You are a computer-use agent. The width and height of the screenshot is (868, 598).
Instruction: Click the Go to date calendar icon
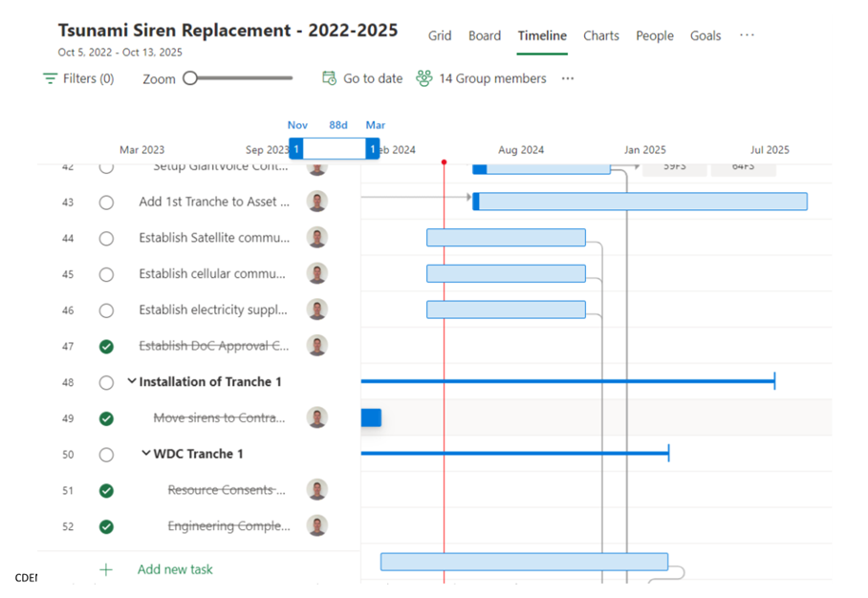330,79
